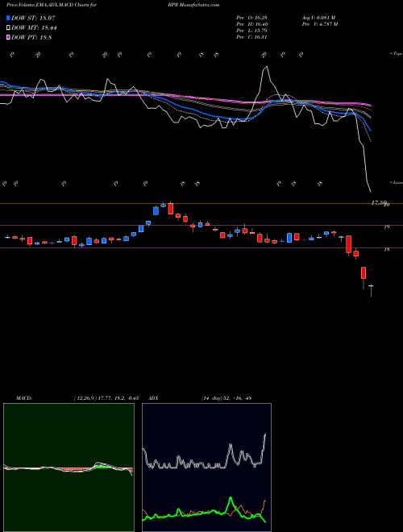
Task: Click the blue DOW ST legend swatch
Action: click(8, 18)
